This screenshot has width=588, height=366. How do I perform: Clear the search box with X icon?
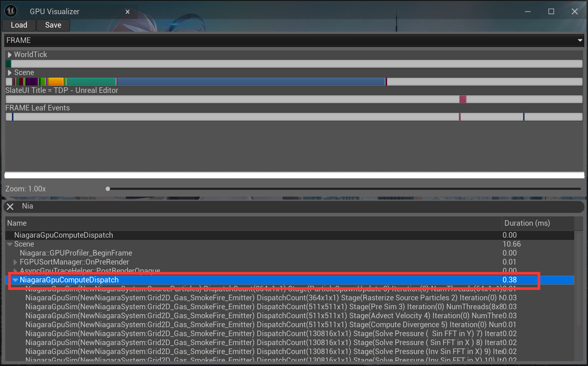point(10,207)
